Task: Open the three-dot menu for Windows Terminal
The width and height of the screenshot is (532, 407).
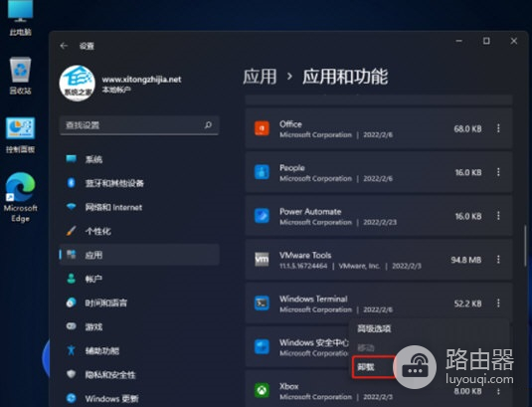Action: click(498, 303)
